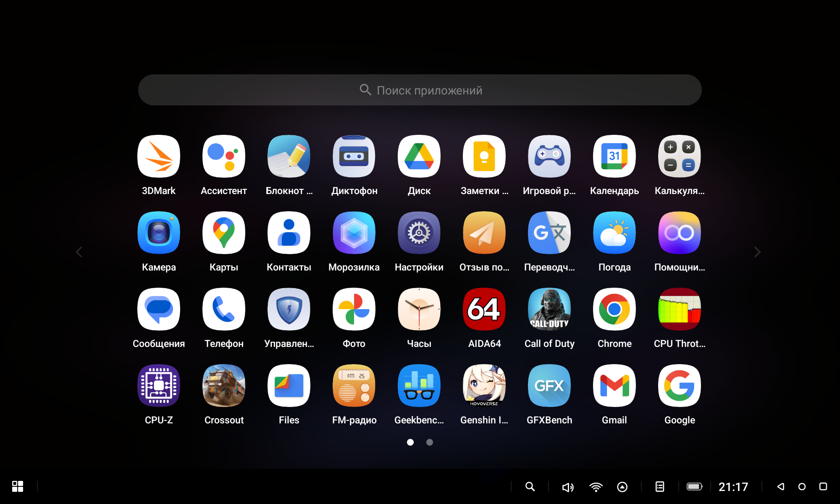Open the Блокнот notepad app
This screenshot has width=840, height=504.
tap(289, 156)
